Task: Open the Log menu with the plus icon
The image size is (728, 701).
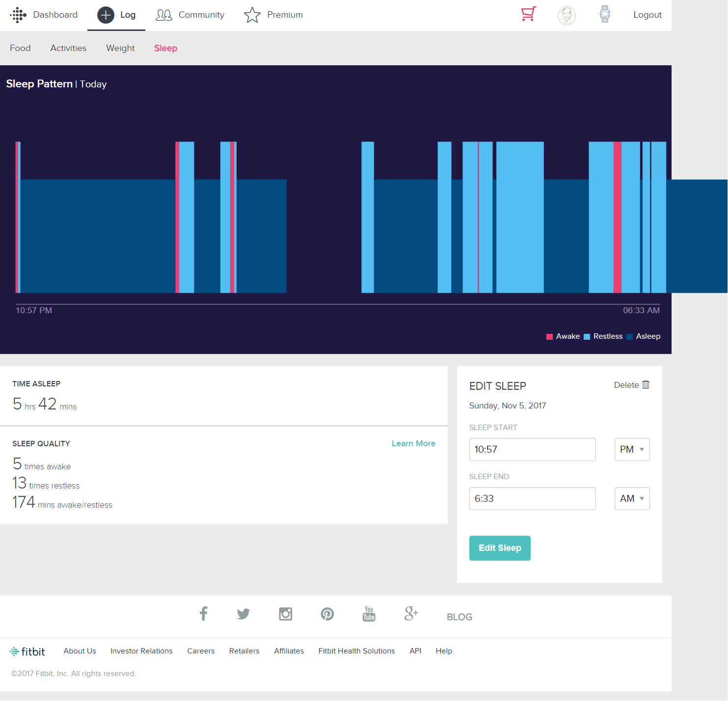Action: (x=105, y=15)
